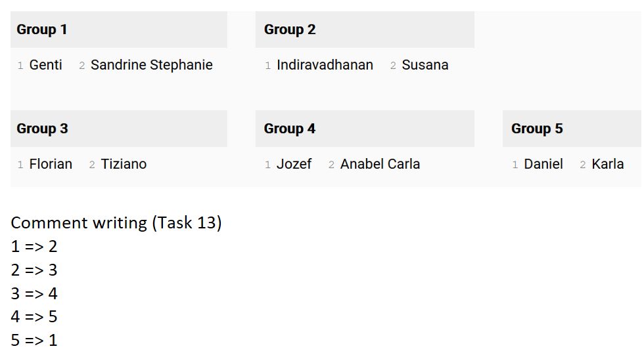Click the Group 5 header
This screenshot has width=644, height=357.
coord(537,129)
